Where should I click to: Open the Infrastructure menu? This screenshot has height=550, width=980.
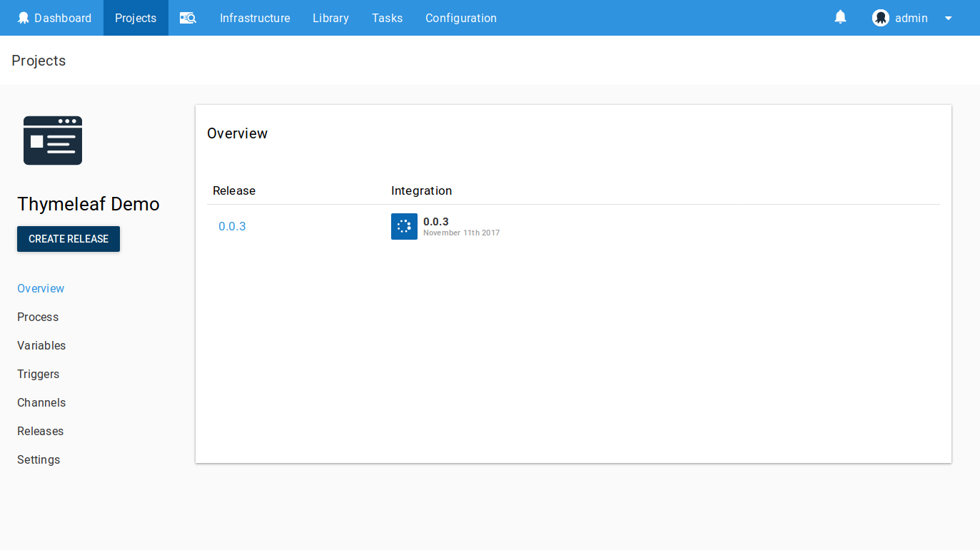tap(255, 18)
